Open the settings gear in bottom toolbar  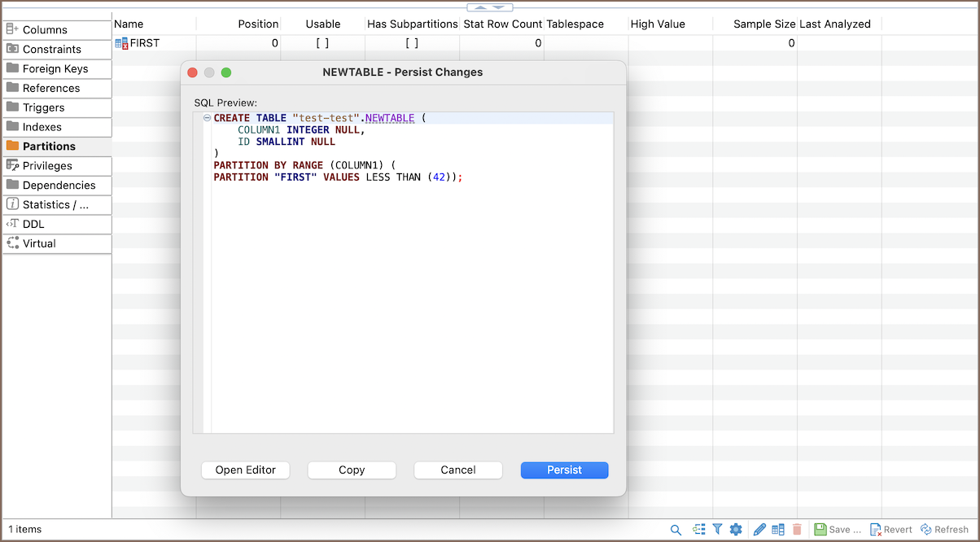tap(736, 529)
